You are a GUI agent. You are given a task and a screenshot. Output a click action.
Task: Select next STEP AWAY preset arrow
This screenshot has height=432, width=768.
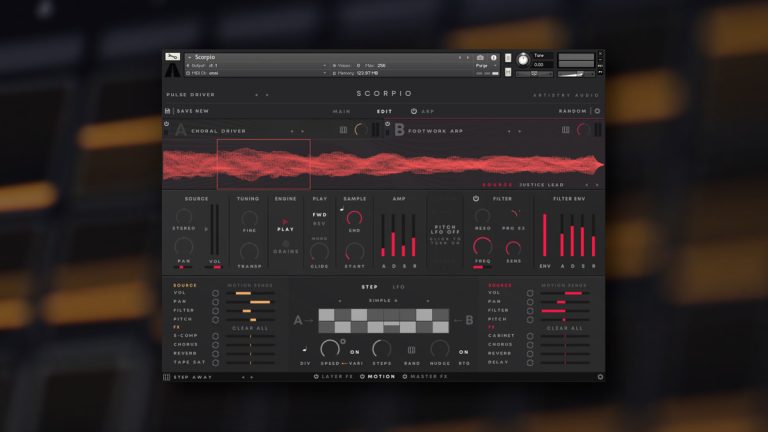pyautogui.click(x=252, y=377)
